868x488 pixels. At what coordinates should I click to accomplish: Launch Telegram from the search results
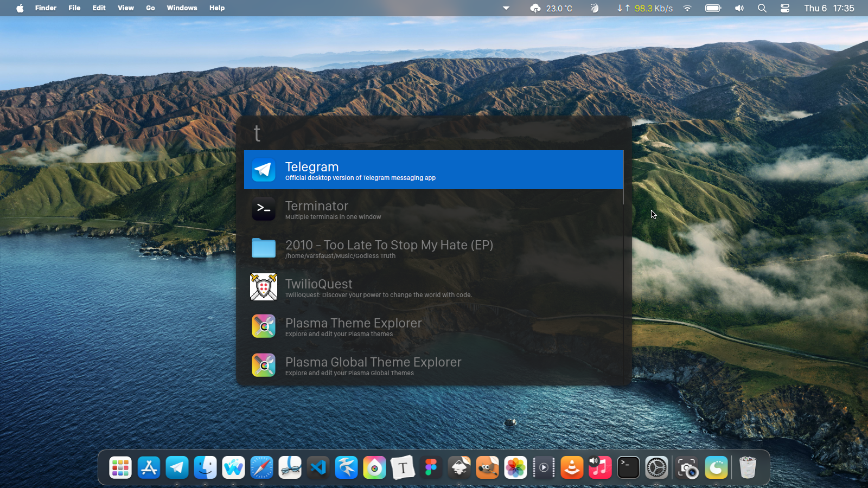point(433,170)
